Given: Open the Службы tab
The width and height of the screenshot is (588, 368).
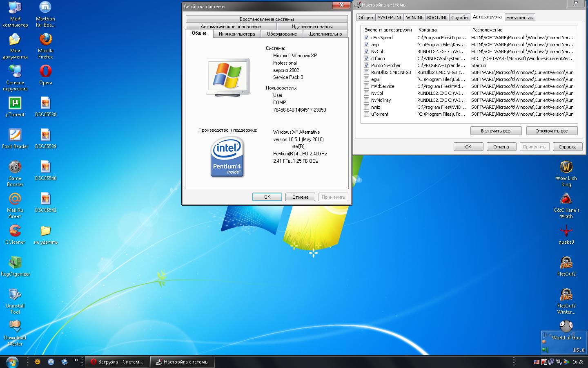Looking at the screenshot, I should coord(459,18).
